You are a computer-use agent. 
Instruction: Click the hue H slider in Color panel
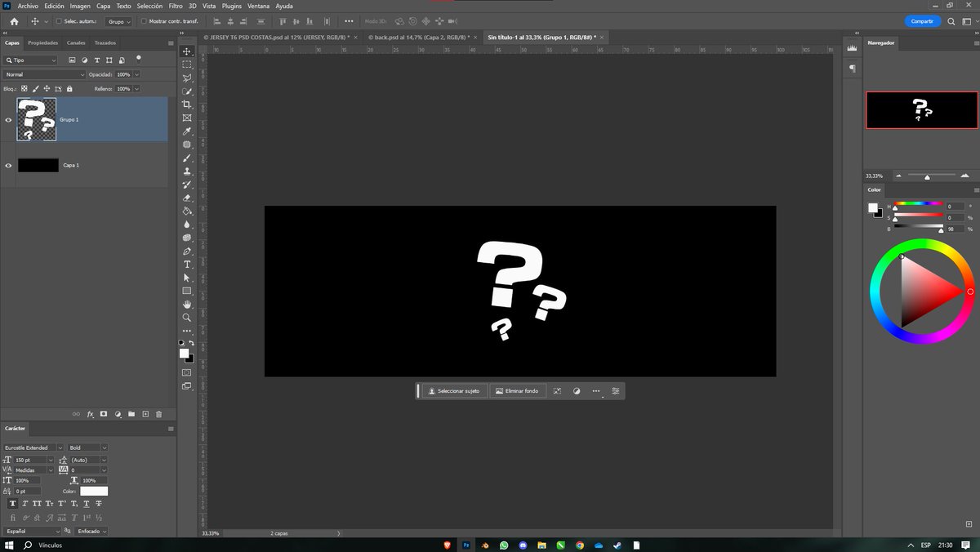918,204
